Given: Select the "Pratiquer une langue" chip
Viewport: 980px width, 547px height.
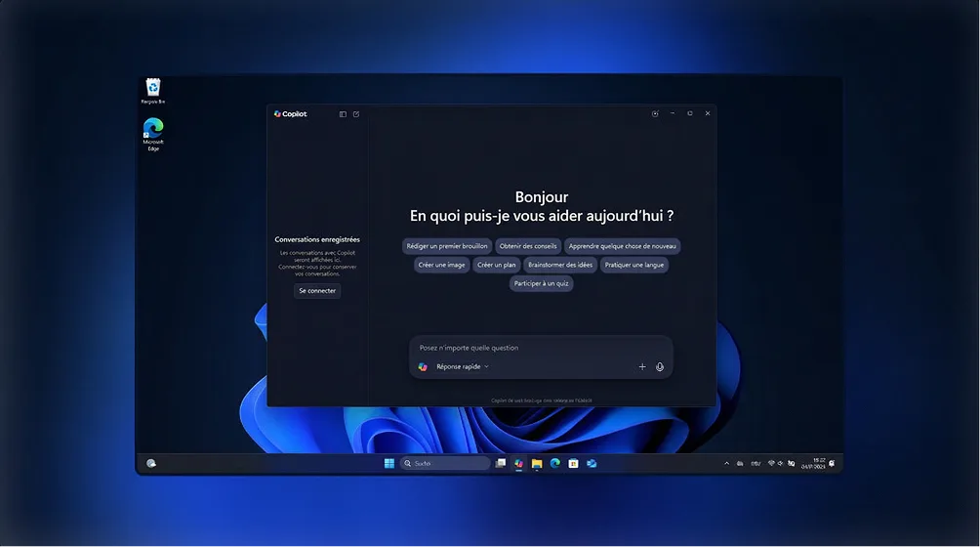Looking at the screenshot, I should click(634, 265).
